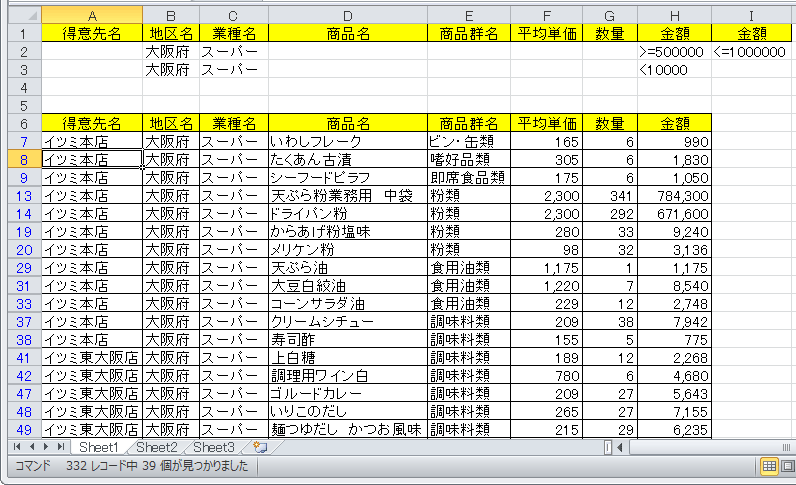796x485 pixels.
Task: Select row 13 header
Action: click(x=20, y=195)
